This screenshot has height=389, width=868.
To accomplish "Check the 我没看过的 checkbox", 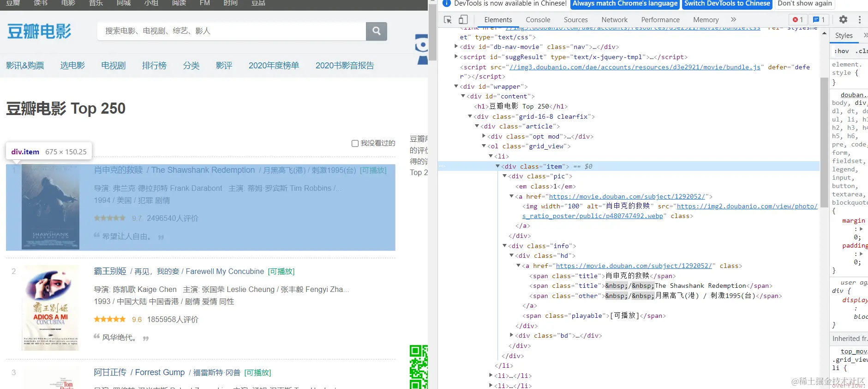I will tap(355, 143).
